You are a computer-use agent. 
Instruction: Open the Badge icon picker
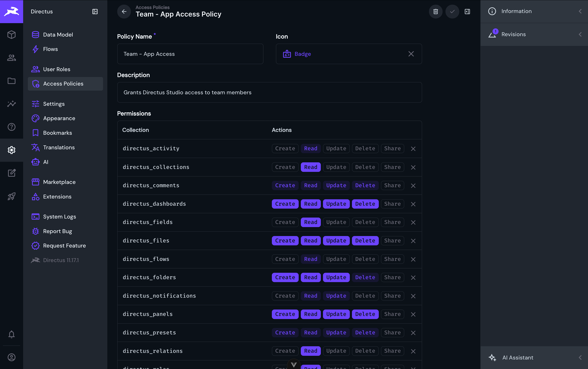349,54
